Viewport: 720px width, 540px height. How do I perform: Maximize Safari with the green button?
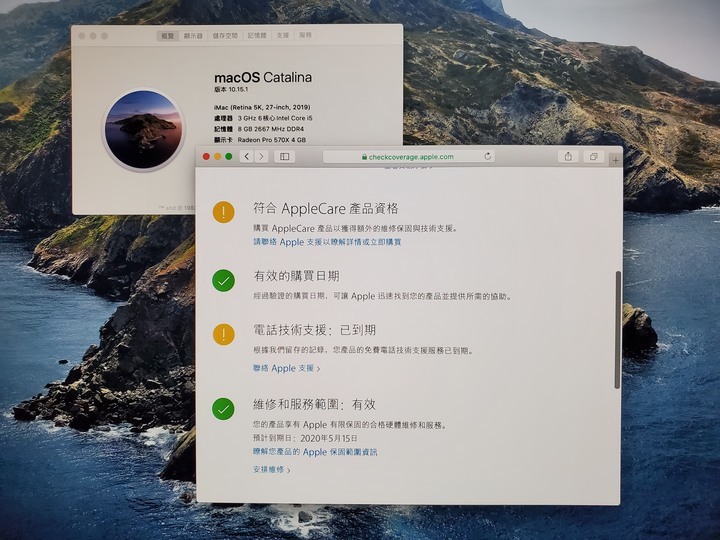click(x=229, y=157)
